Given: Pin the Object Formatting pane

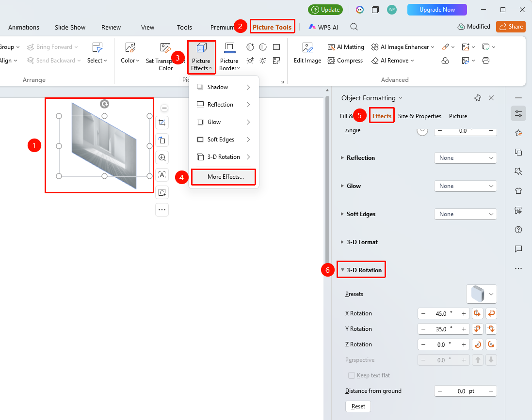Looking at the screenshot, I should 478,98.
